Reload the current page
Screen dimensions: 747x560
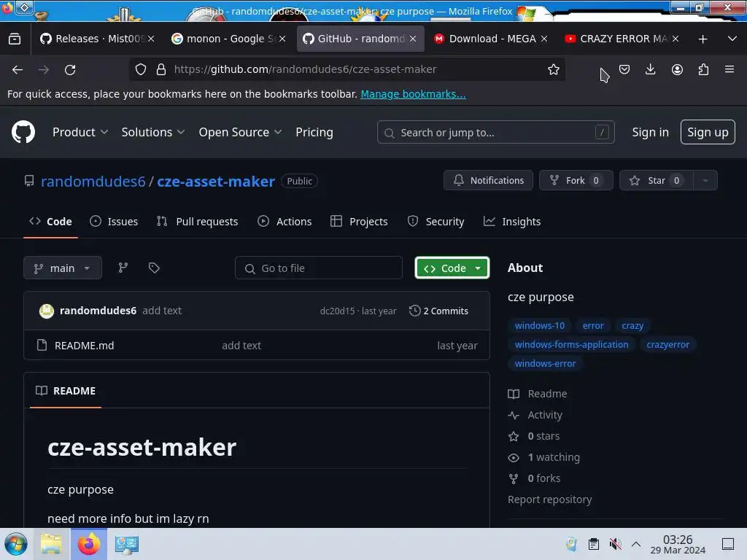[x=70, y=69]
